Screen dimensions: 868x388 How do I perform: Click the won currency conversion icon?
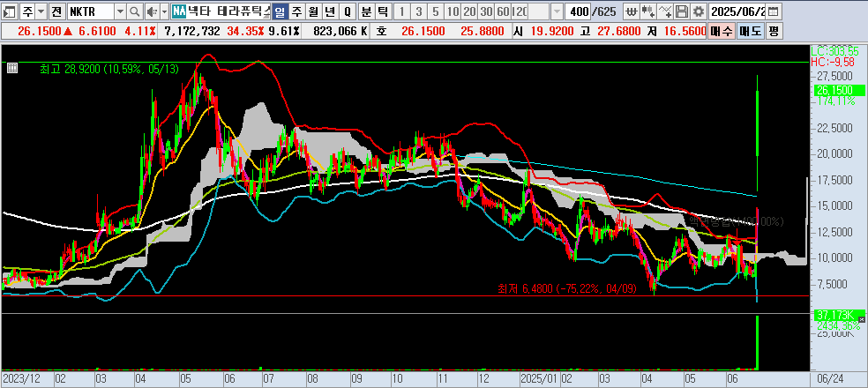tap(631, 11)
